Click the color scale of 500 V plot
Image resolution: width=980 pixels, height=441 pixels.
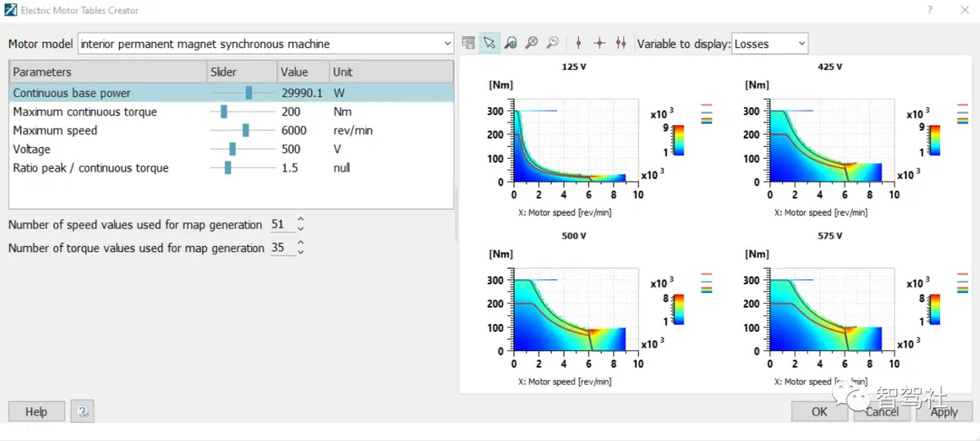click(678, 309)
